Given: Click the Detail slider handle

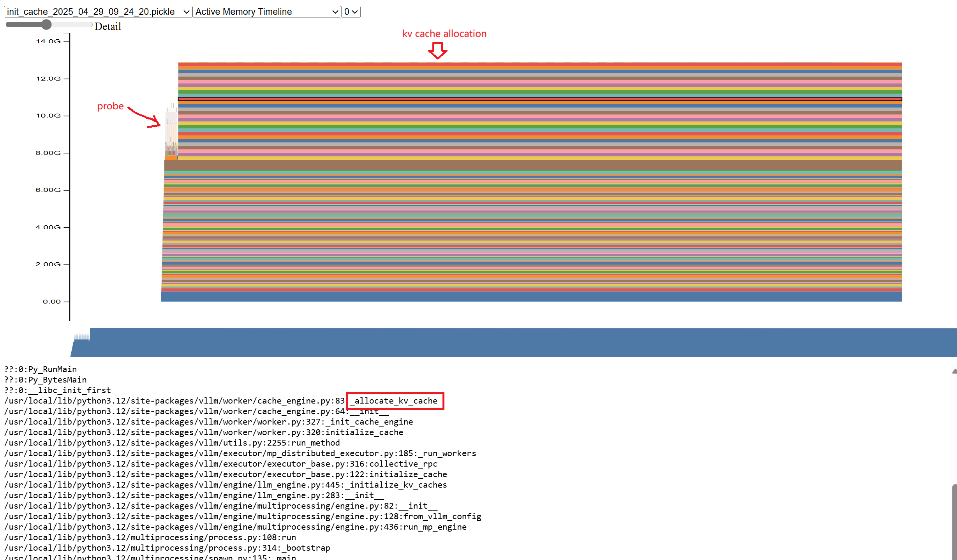Looking at the screenshot, I should click(x=46, y=25).
